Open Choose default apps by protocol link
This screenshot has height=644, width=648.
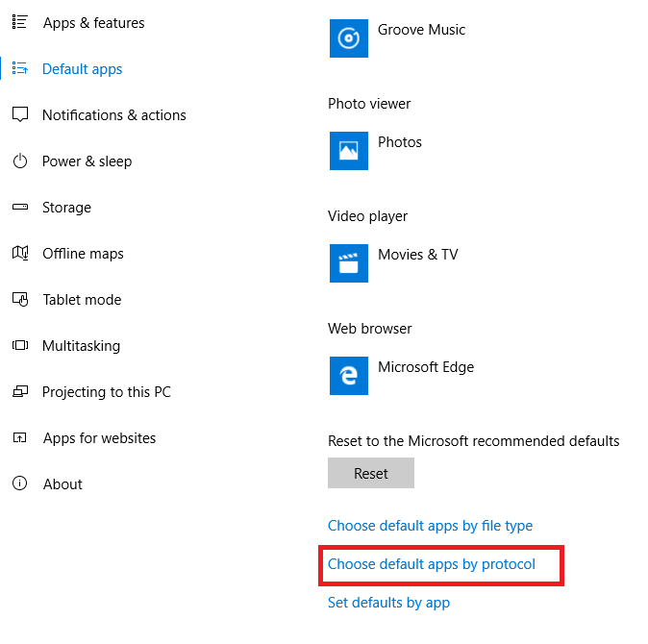[432, 564]
